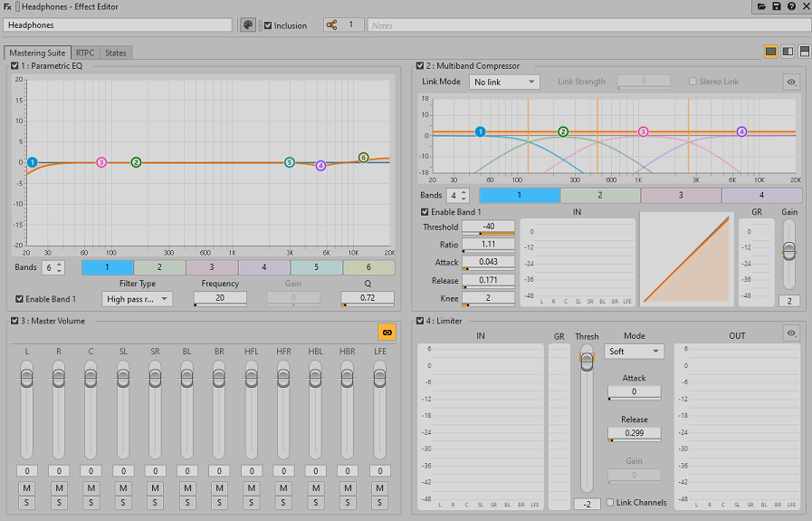Click the Multiband Compressor eye display icon

click(x=792, y=82)
